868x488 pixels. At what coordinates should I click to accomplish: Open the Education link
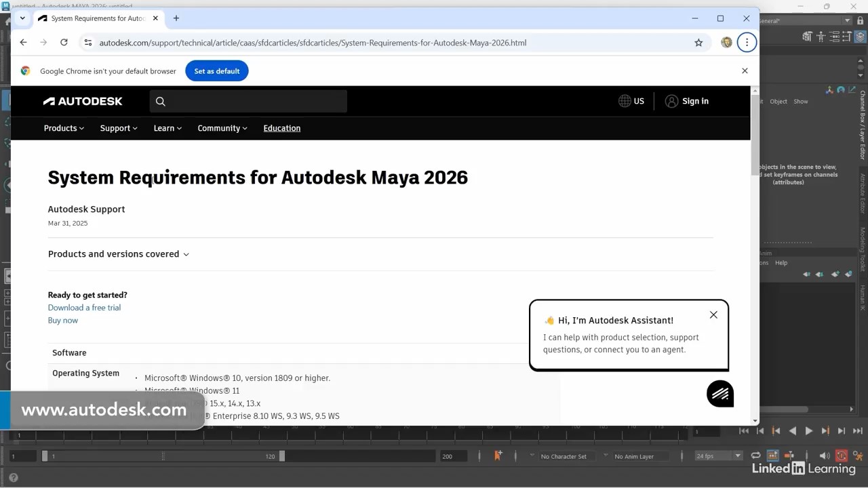click(282, 128)
